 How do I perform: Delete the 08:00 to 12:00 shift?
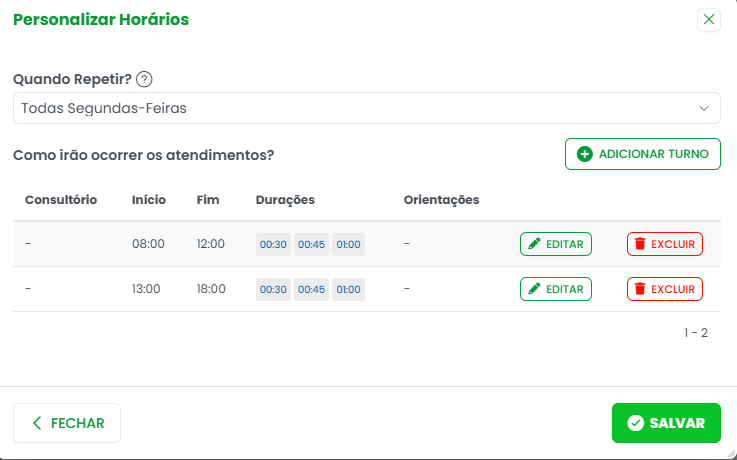click(664, 244)
